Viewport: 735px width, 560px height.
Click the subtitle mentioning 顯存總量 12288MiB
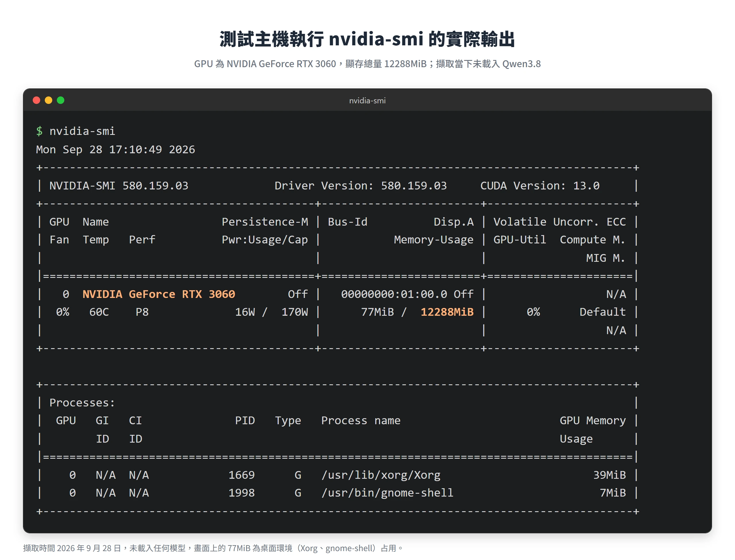pos(367,64)
